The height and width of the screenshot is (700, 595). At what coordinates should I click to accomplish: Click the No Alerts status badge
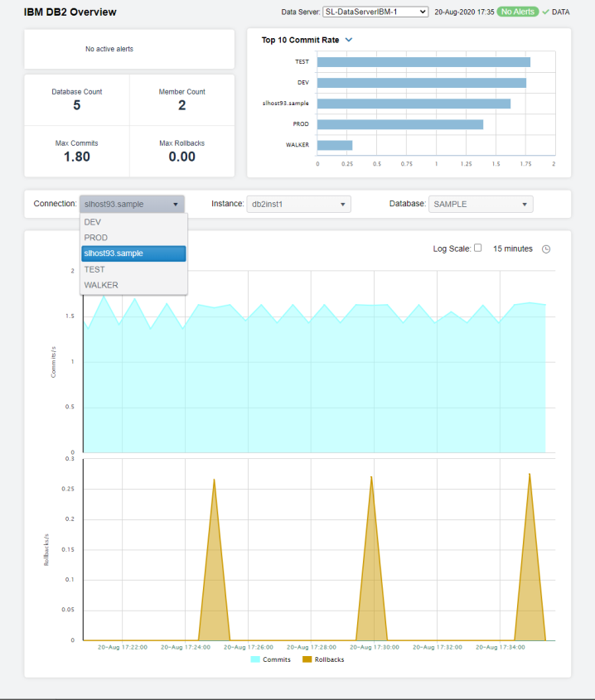pos(517,12)
